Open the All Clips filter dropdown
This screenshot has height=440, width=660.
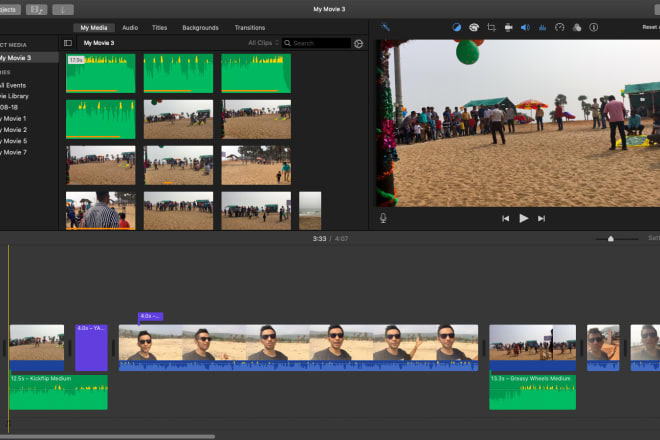coord(263,43)
